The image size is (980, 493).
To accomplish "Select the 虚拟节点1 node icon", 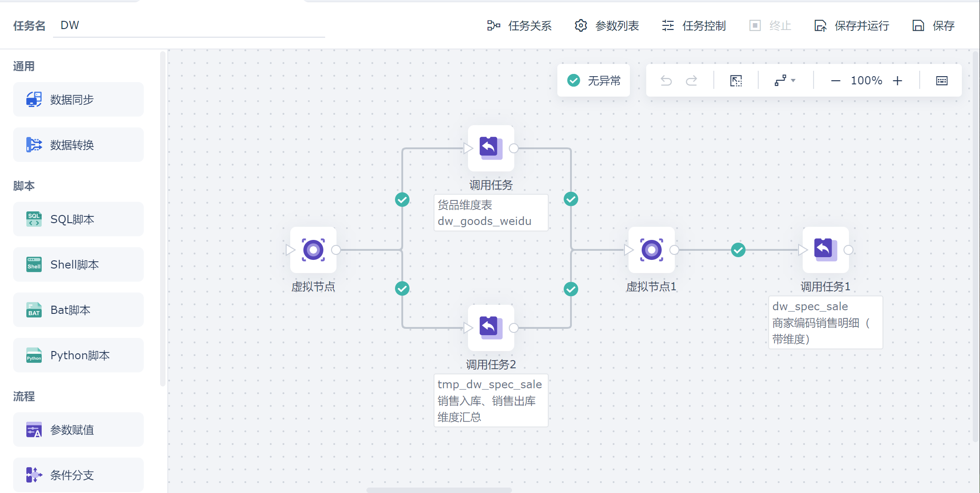I will click(x=652, y=250).
